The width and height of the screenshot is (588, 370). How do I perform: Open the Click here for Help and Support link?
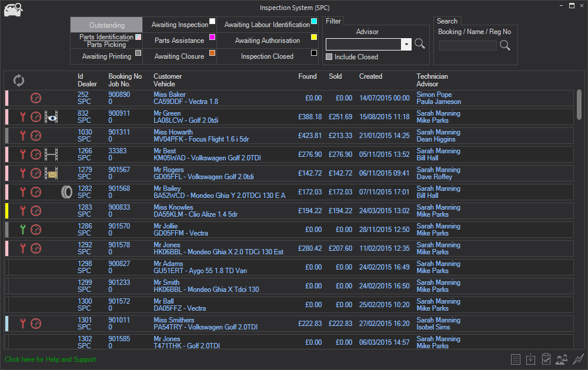(50, 359)
